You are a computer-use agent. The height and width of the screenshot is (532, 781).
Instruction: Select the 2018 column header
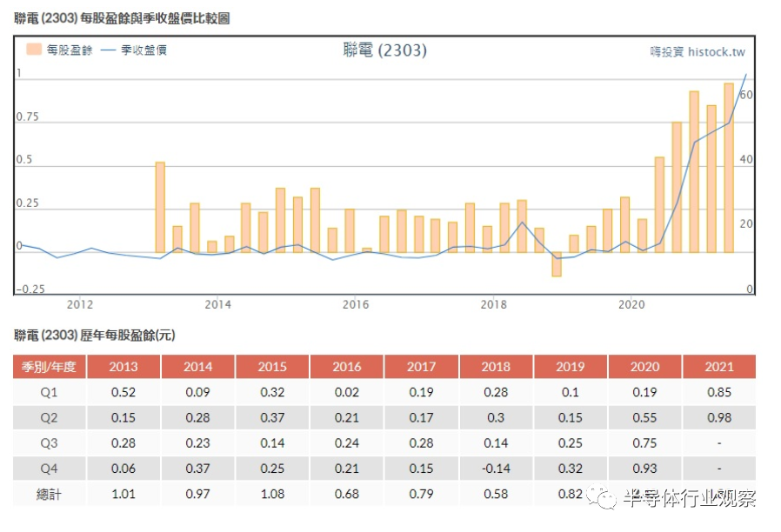point(496,367)
